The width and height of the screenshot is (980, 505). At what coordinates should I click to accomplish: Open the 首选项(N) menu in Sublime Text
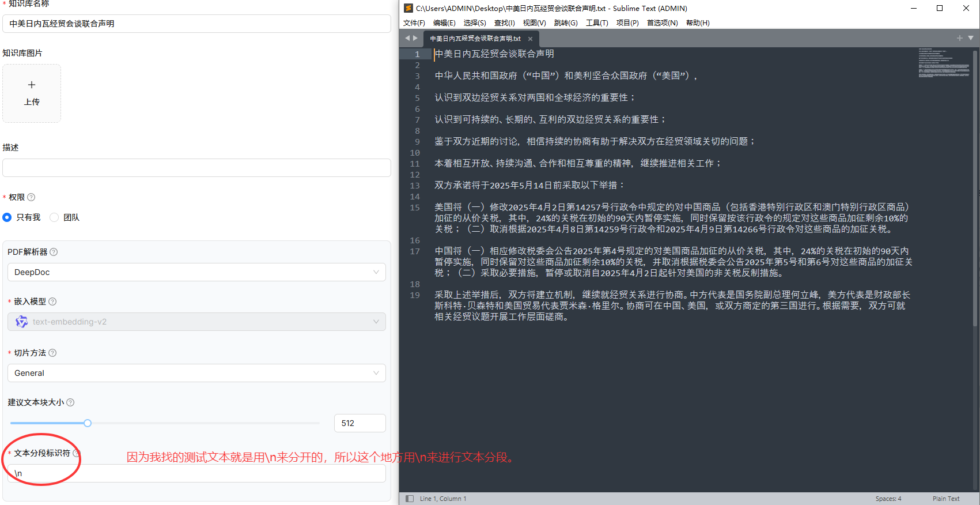point(662,23)
